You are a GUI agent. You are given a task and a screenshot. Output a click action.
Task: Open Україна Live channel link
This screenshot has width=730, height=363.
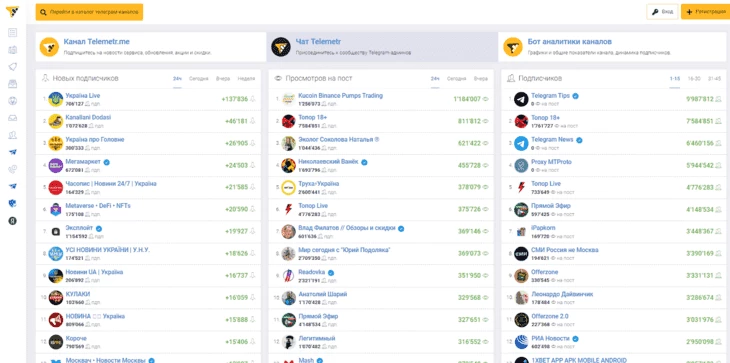click(82, 95)
